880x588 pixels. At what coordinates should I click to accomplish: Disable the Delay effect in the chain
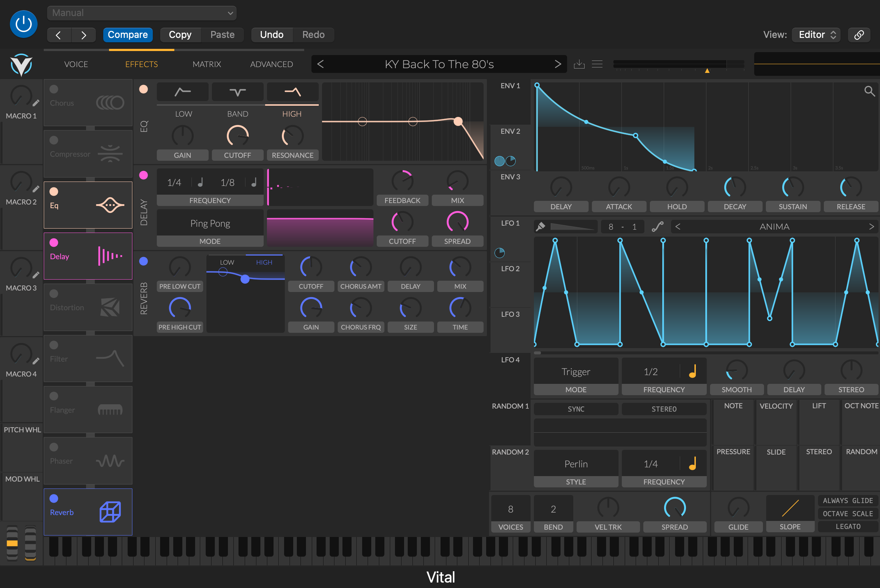coord(54,243)
